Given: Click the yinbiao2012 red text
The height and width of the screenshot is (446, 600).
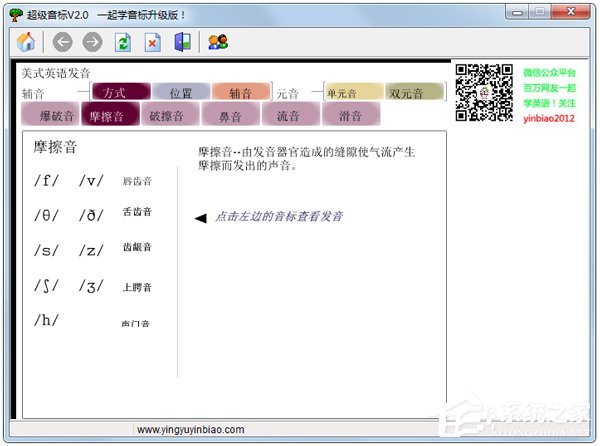Looking at the screenshot, I should pyautogui.click(x=549, y=118).
